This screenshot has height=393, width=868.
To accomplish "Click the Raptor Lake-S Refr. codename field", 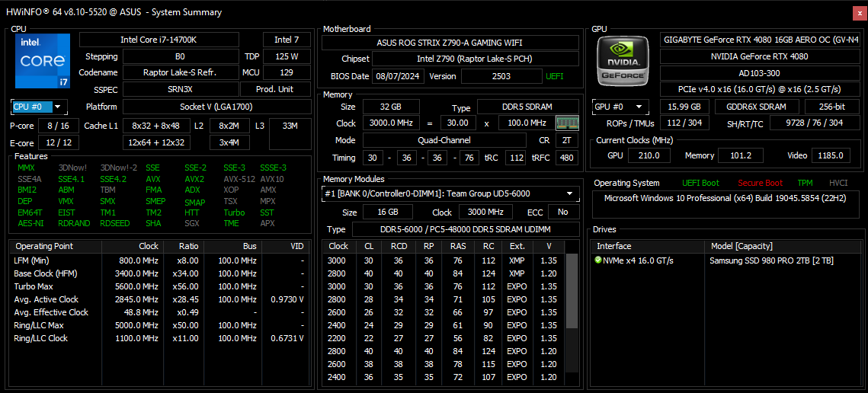I will click(x=181, y=72).
